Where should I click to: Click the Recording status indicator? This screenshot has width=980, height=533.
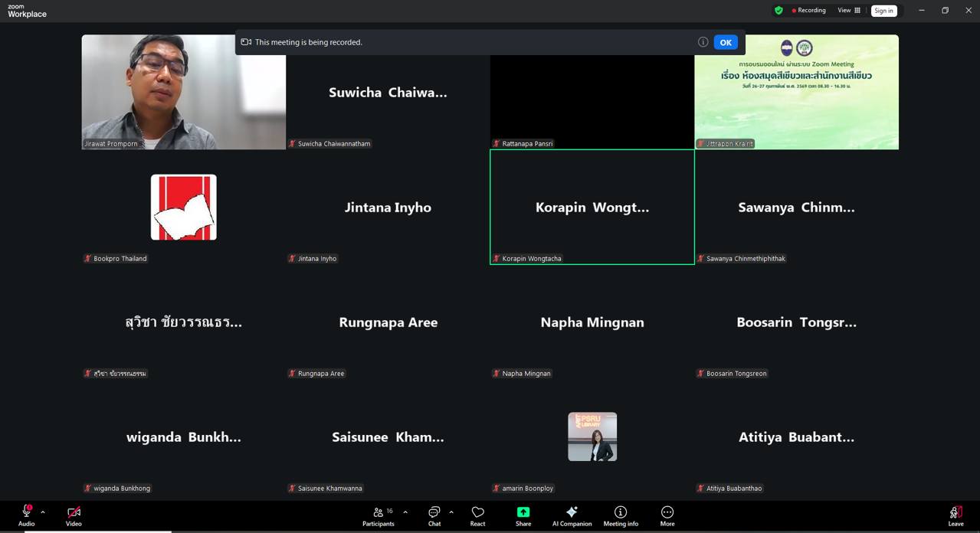point(808,11)
